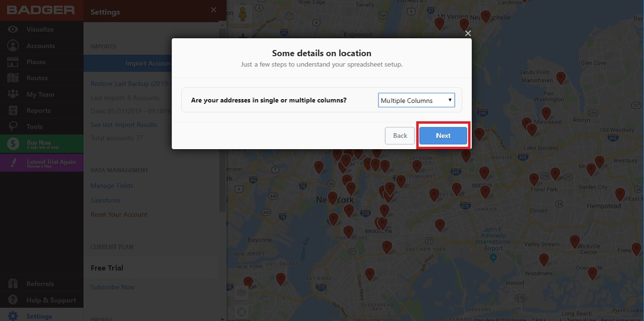Click the my-location target icon on map
The height and width of the screenshot is (321, 644).
[x=241, y=312]
